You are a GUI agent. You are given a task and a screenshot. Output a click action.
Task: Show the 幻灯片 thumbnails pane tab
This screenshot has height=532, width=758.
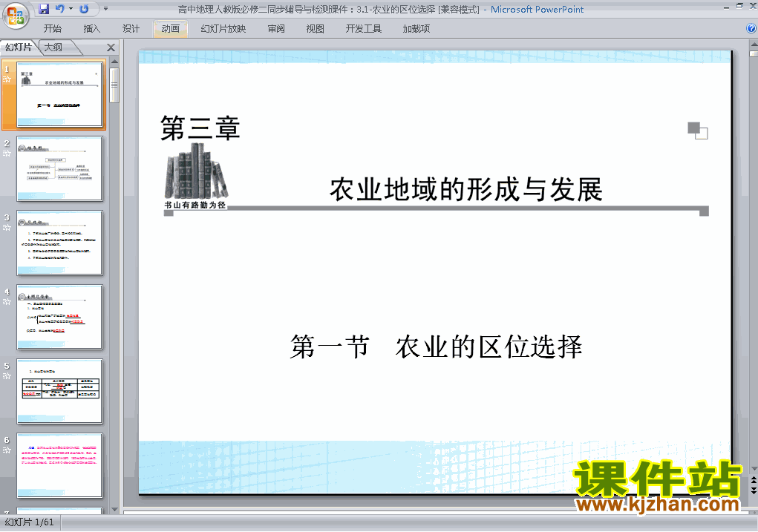point(19,47)
